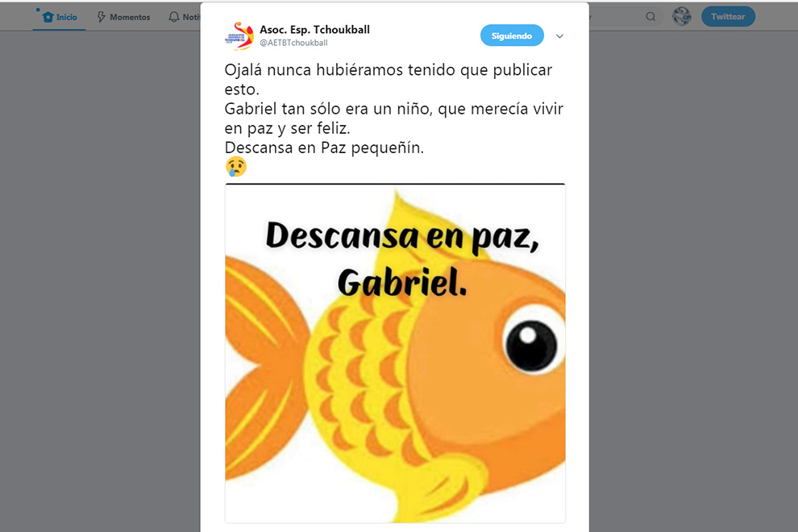Click the Twittear button
Viewport: 798px width, 532px height.
728,16
